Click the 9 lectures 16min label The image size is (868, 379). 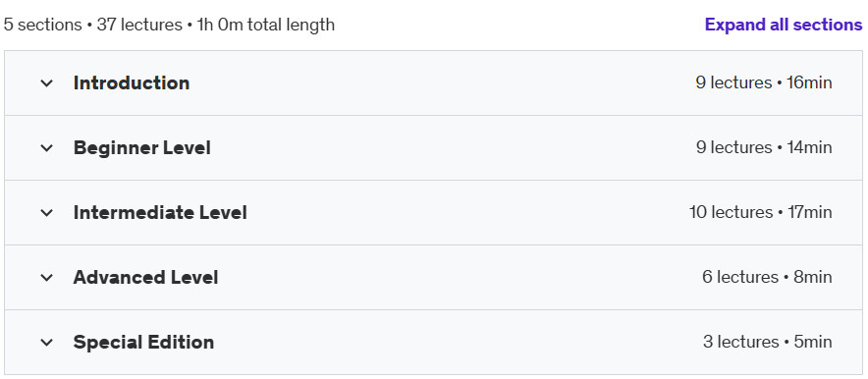point(763,83)
